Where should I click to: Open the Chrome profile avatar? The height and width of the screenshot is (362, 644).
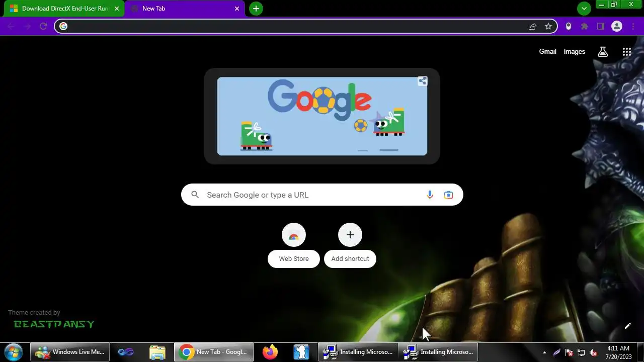pos(617,26)
